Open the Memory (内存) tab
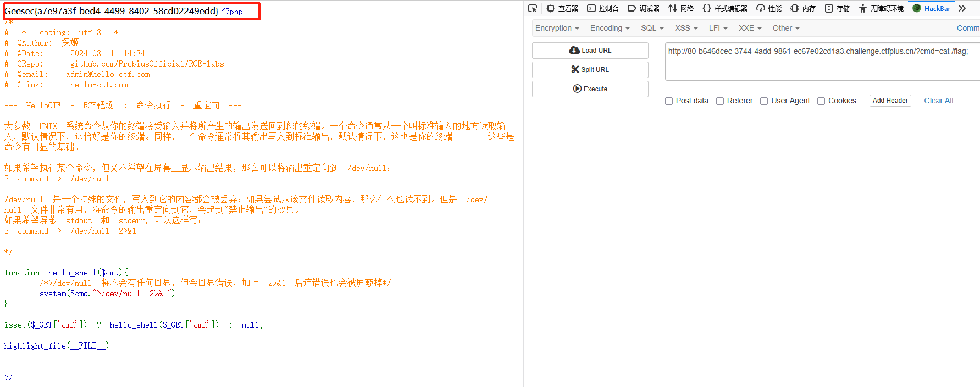This screenshot has height=387, width=980. coord(803,8)
